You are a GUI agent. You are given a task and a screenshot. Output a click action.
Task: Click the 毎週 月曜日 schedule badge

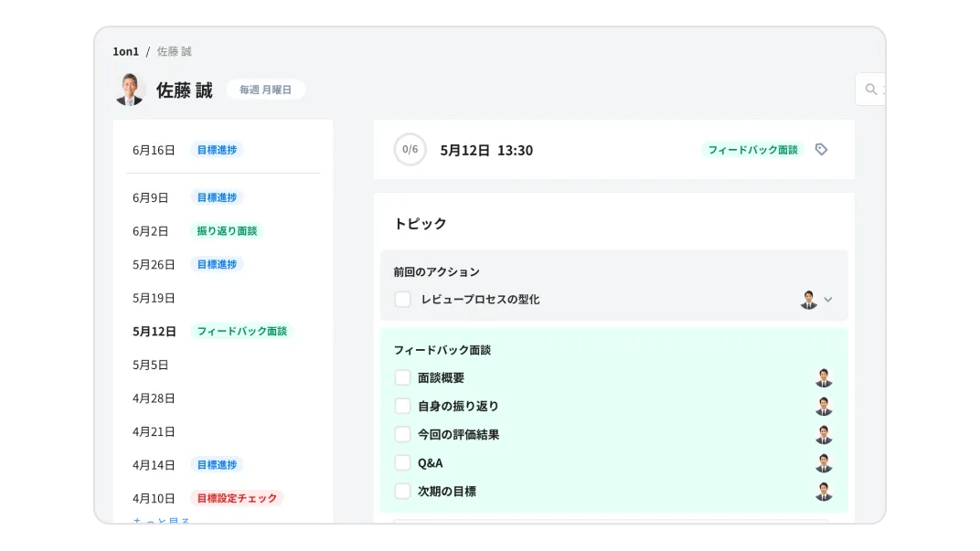(x=265, y=89)
